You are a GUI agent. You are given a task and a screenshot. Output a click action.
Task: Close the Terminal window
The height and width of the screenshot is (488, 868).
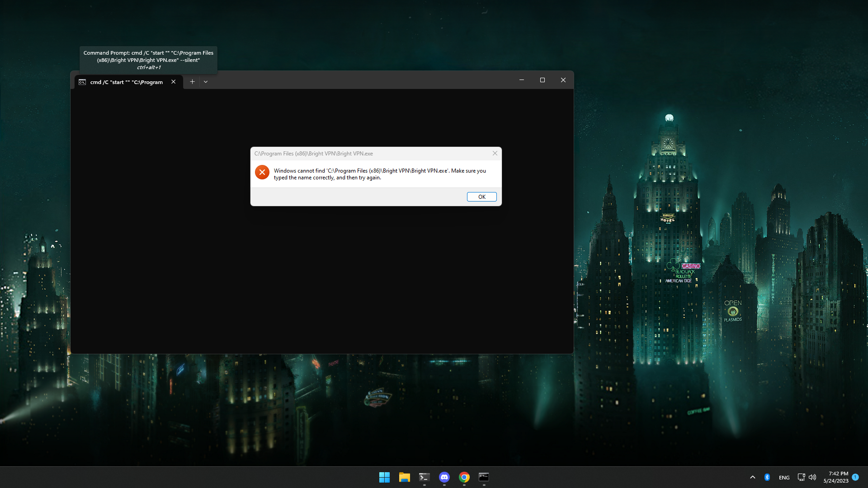(563, 80)
